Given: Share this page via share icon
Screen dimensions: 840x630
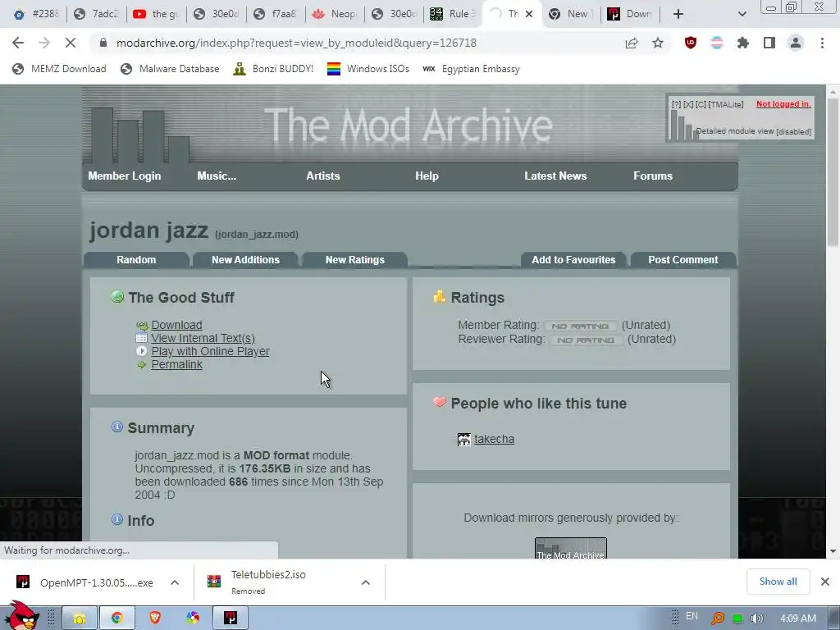Looking at the screenshot, I should pyautogui.click(x=632, y=43).
